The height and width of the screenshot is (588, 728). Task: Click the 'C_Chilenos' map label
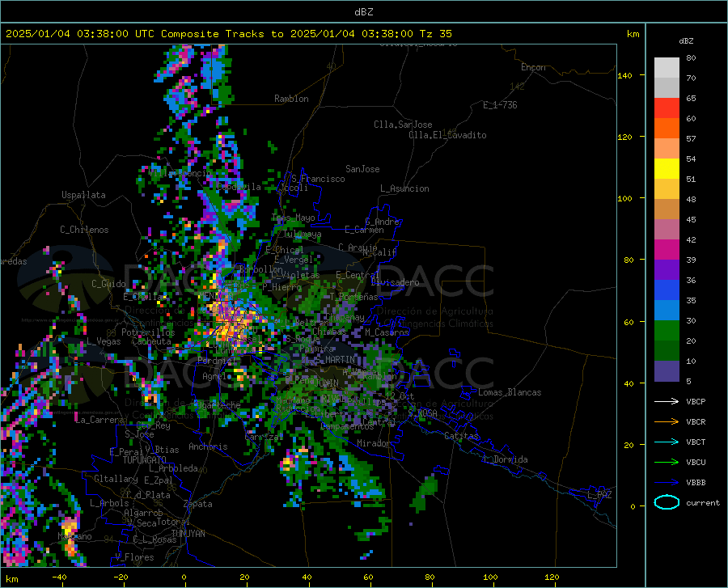[x=84, y=230]
